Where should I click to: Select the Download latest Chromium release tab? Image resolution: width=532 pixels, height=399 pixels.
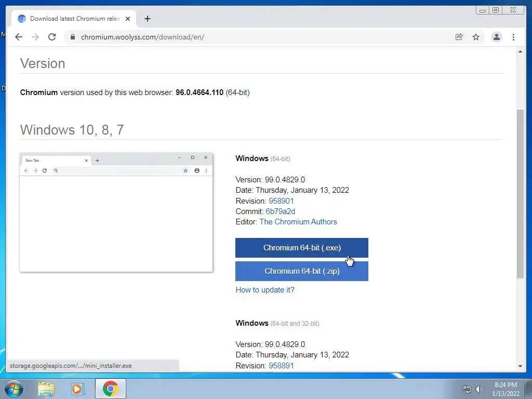pyautogui.click(x=74, y=19)
